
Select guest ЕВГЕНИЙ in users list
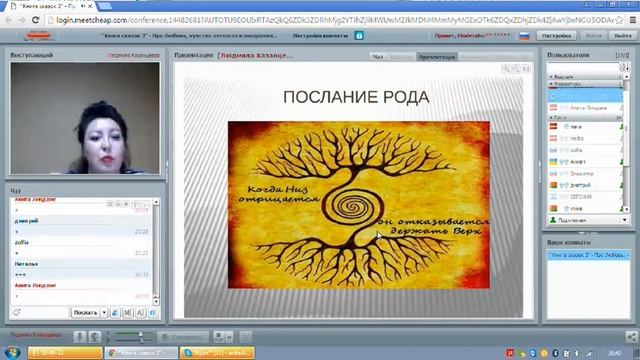pyautogui.click(x=585, y=197)
